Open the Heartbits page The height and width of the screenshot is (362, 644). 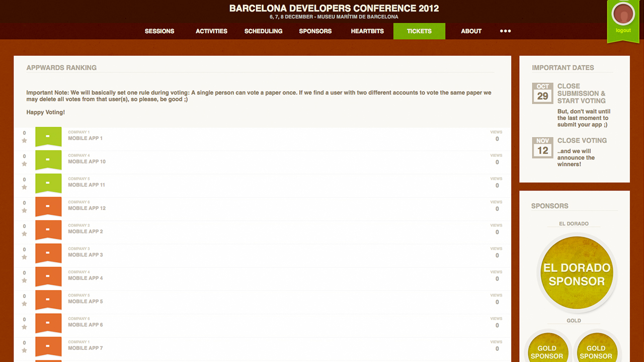point(367,31)
